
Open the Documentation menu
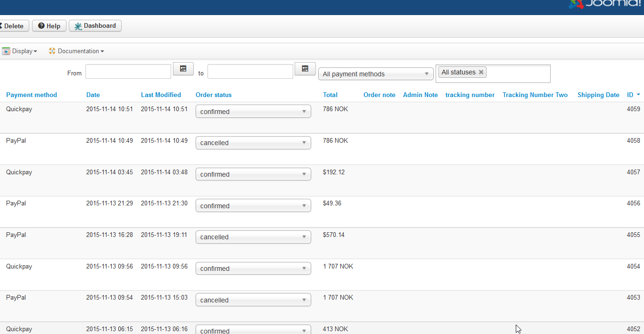[76, 51]
